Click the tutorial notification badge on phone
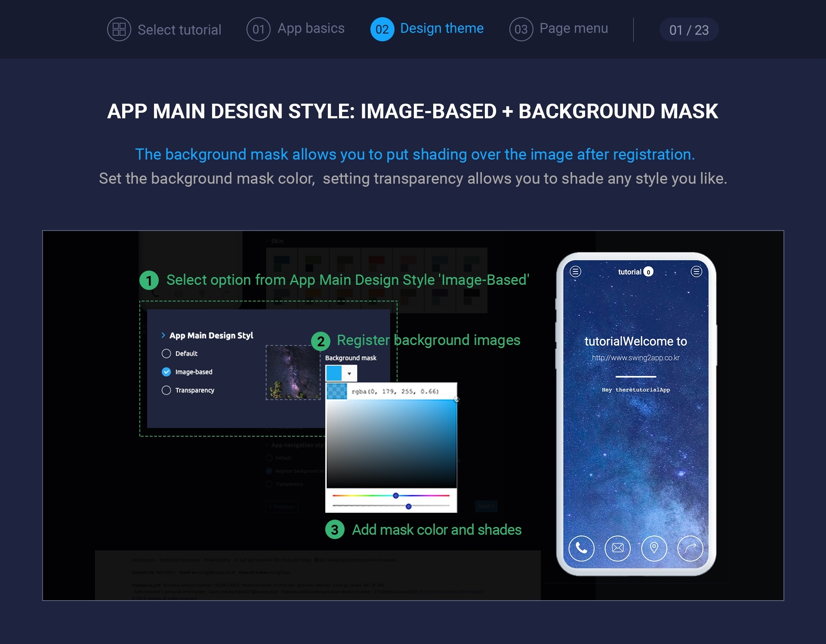 (648, 272)
